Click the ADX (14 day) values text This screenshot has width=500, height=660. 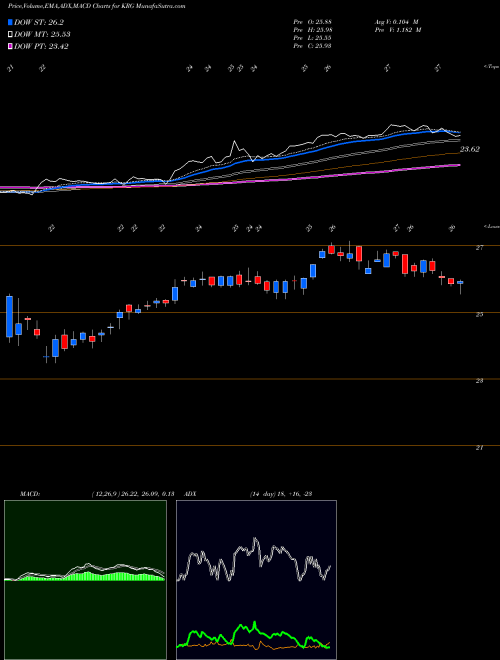click(280, 494)
